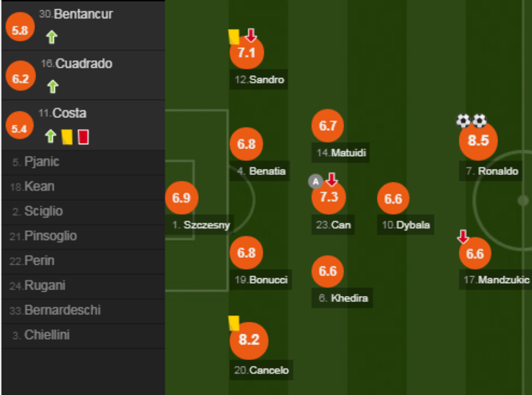Image resolution: width=532 pixels, height=395 pixels.
Task: Click Bentancur's 5.8 rating badge
Action: tap(19, 30)
